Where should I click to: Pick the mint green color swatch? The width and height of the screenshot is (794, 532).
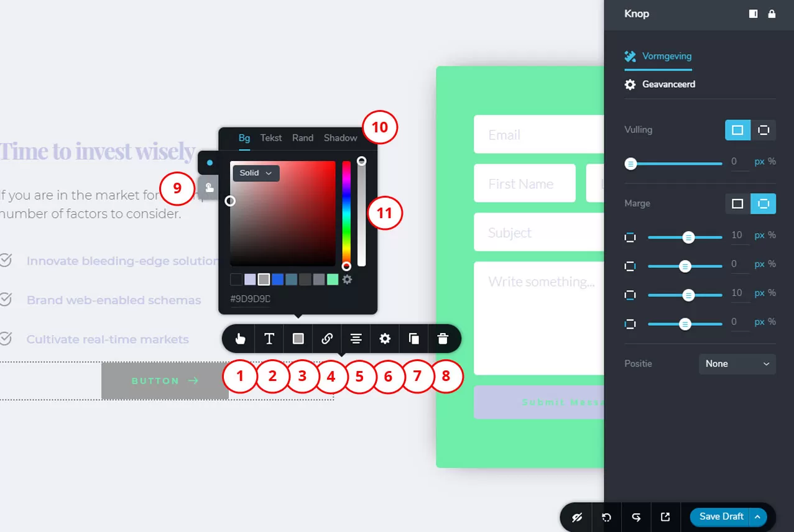(x=333, y=280)
